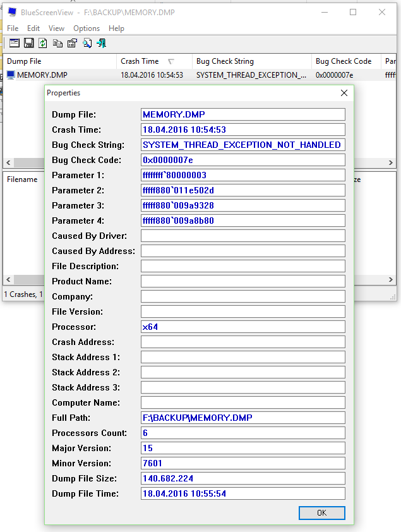Click the empty Stack Address 1 field
401x532 pixels.
[243, 357]
